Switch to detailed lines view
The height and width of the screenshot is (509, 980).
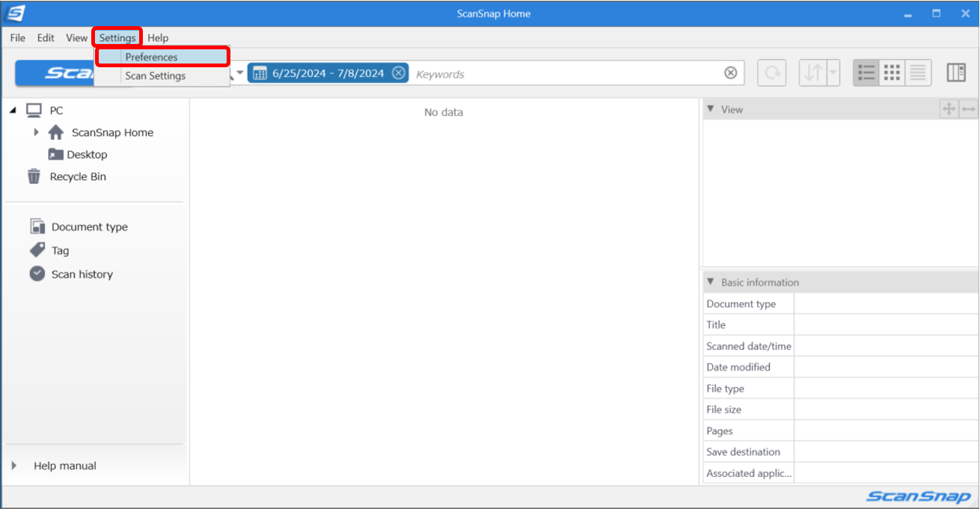pyautogui.click(x=918, y=73)
